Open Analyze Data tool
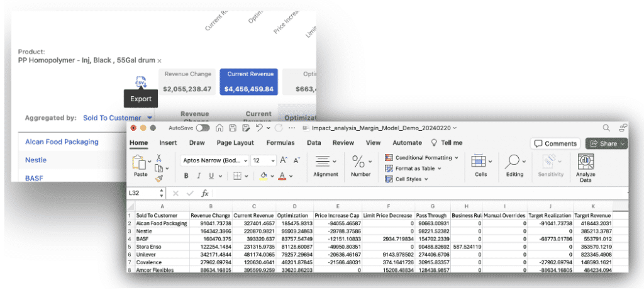This screenshot has width=644, height=290. tap(586, 168)
